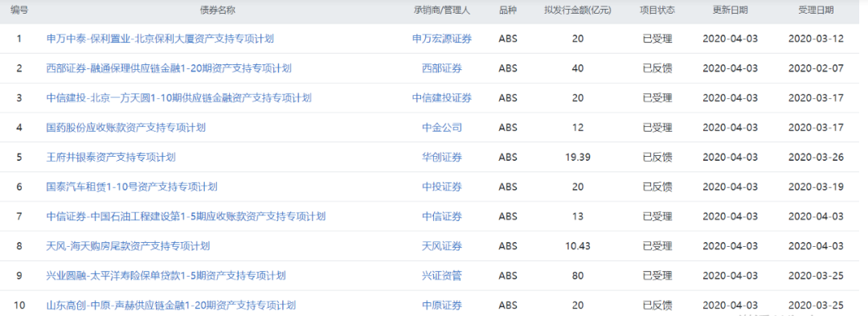Click underwriter 中信建投证券
This screenshot has width=868, height=316.
pyautogui.click(x=442, y=98)
